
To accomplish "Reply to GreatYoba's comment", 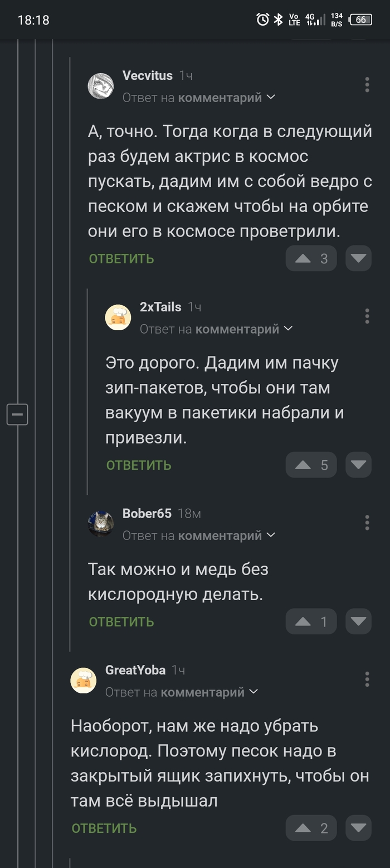I will (x=104, y=828).
